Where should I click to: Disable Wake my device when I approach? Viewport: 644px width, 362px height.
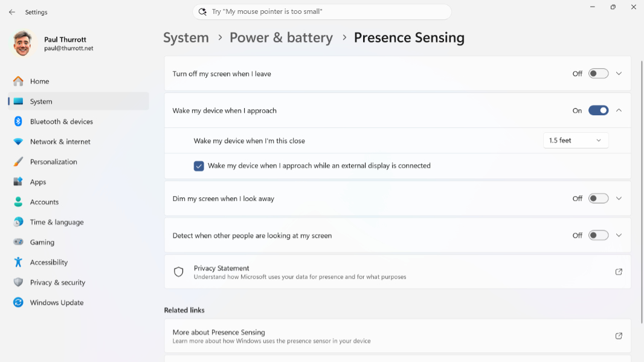point(598,110)
